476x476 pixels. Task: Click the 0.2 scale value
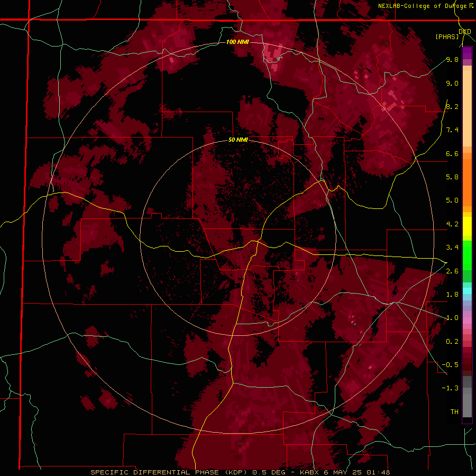[452, 342]
